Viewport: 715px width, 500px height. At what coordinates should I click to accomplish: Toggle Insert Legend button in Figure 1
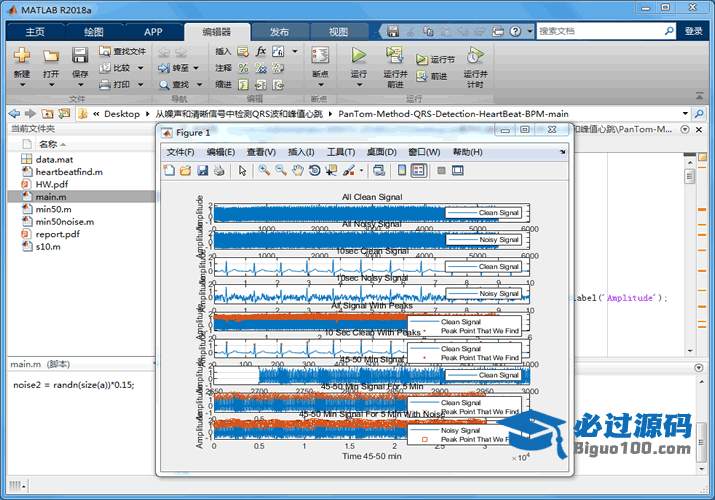[x=419, y=170]
